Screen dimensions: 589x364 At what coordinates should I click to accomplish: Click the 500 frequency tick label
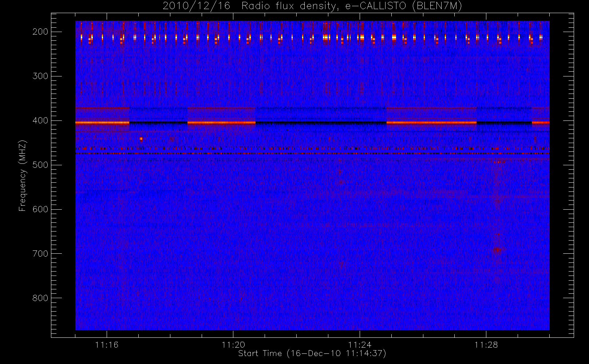pyautogui.click(x=40, y=165)
